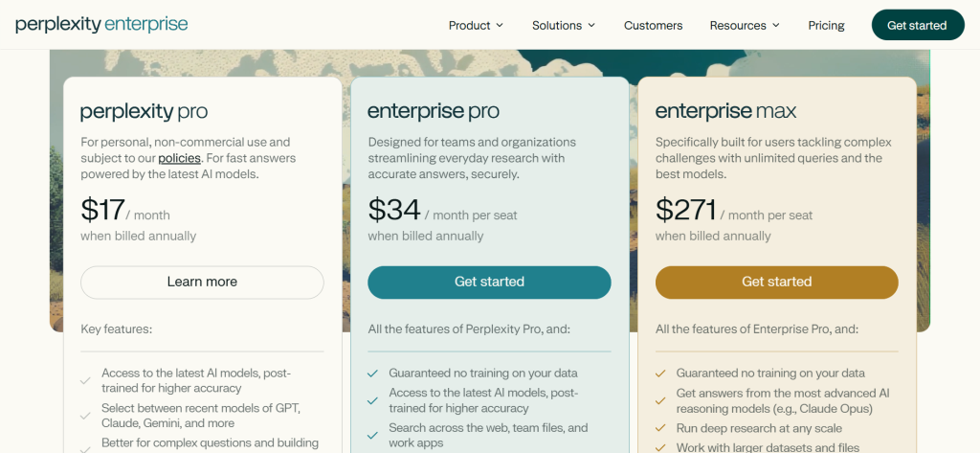The image size is (980, 453).
Task: Open the Solutions dropdown menu
Action: [x=564, y=26]
